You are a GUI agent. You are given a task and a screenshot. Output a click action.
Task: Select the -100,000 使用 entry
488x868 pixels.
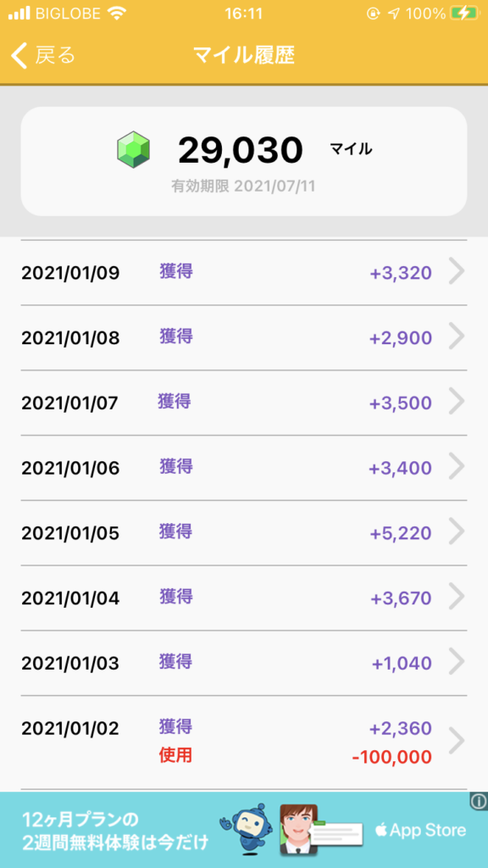[391, 757]
